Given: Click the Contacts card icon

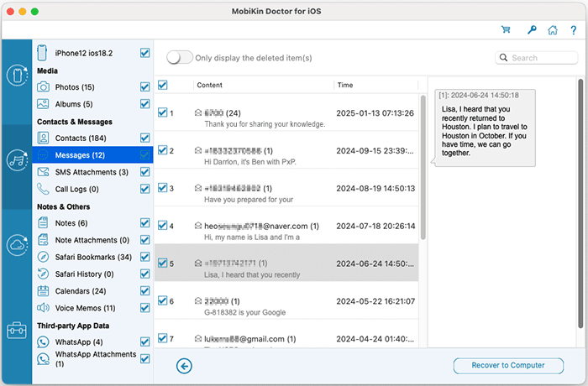Looking at the screenshot, I should tap(43, 138).
